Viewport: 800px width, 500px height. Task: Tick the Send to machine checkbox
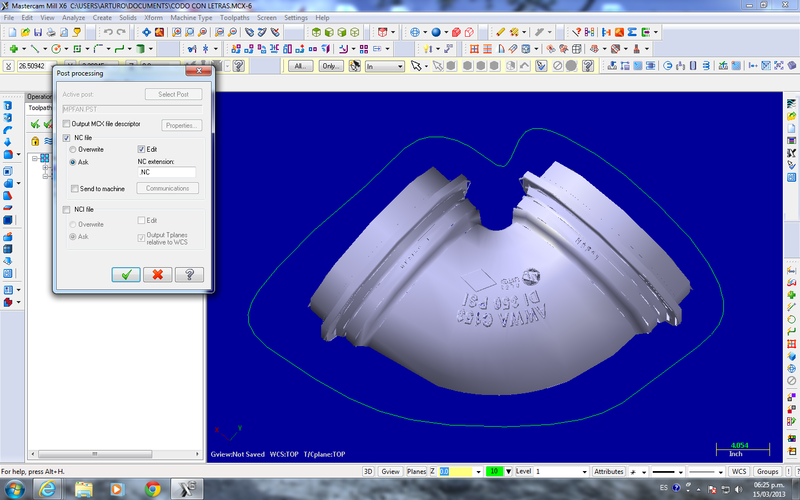coord(74,188)
